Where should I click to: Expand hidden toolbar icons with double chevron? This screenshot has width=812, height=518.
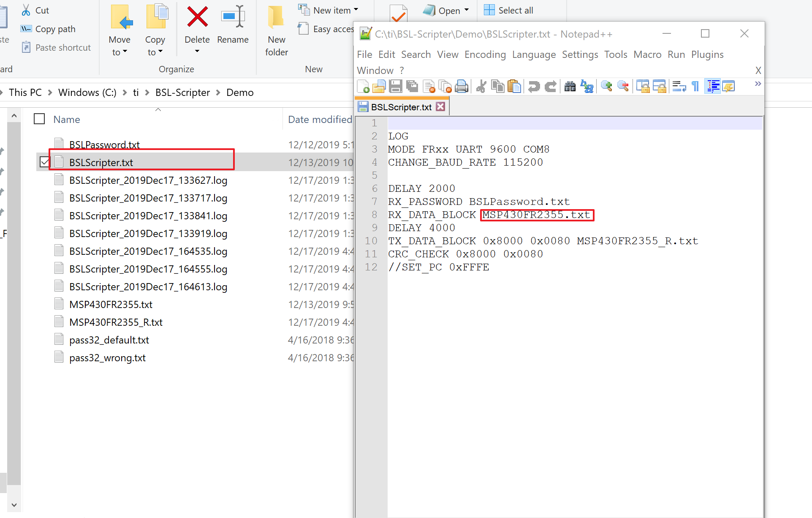point(758,84)
